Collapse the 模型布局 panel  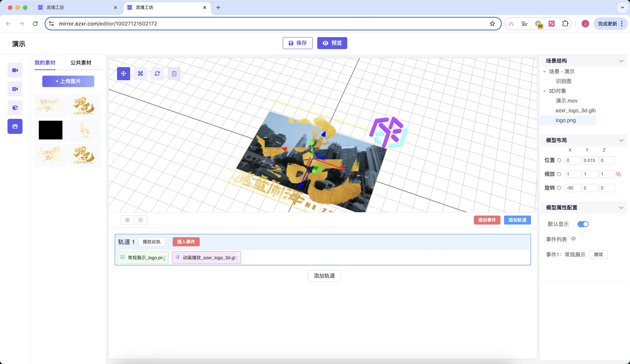pyautogui.click(x=621, y=140)
